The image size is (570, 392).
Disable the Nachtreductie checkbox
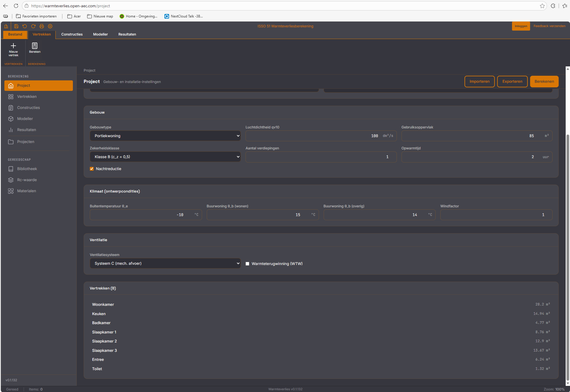coord(92,169)
